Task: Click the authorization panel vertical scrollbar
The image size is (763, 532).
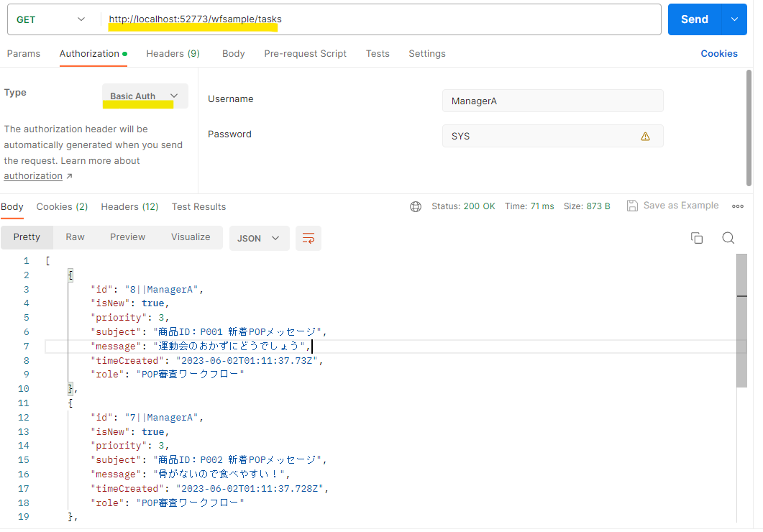Action: tap(749, 127)
